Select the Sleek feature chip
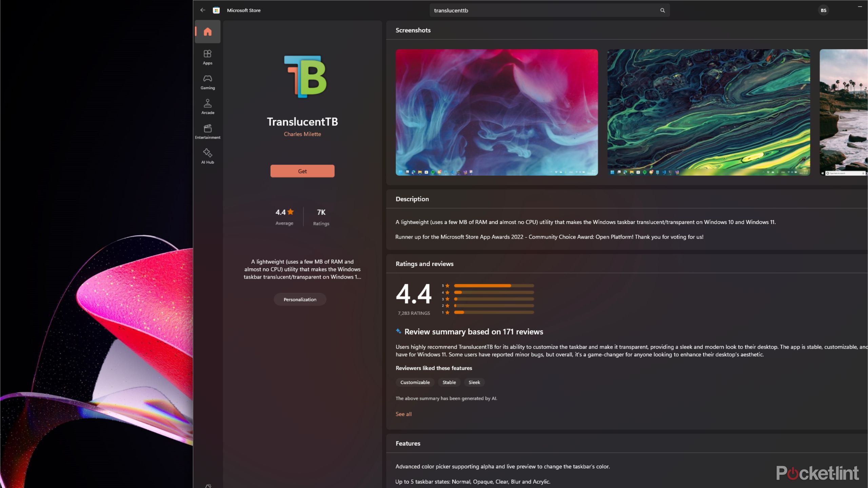Viewport: 868px width, 488px height. (x=474, y=382)
